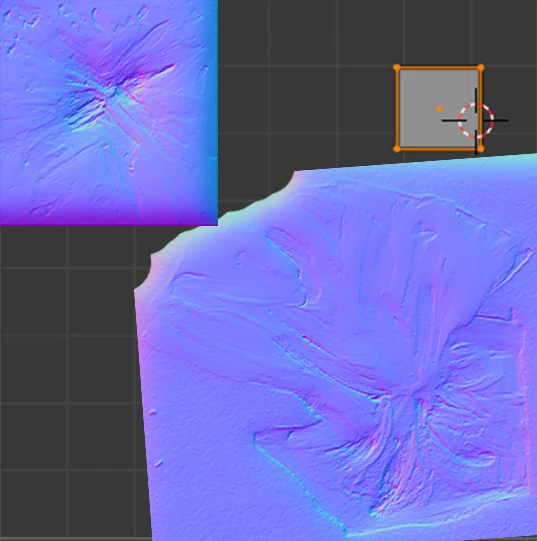Click the orange pivot dot inside the gray square
Image resolution: width=537 pixels, height=541 pixels.
point(439,109)
